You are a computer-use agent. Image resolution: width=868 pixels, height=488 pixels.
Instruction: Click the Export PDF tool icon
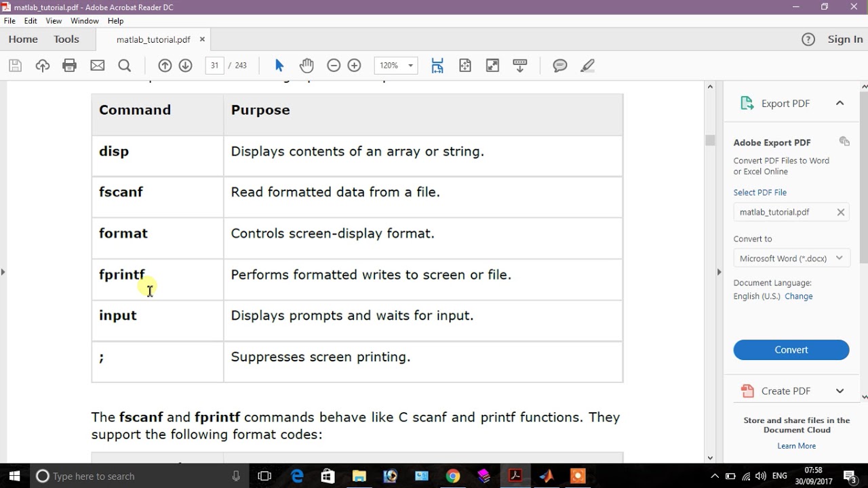click(747, 103)
